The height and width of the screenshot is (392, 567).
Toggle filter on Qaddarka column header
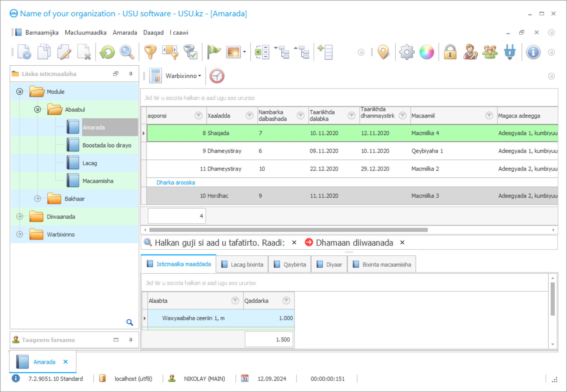click(x=286, y=301)
